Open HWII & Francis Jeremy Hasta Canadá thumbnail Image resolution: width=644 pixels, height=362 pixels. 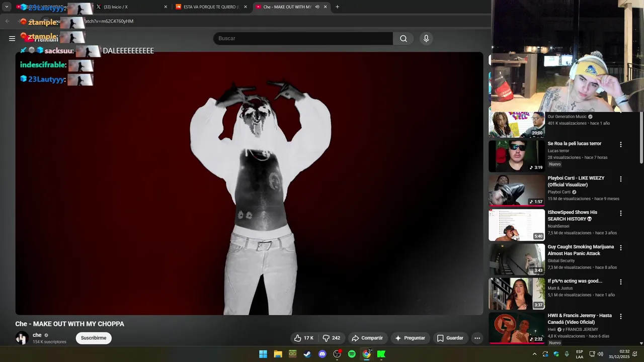click(517, 328)
